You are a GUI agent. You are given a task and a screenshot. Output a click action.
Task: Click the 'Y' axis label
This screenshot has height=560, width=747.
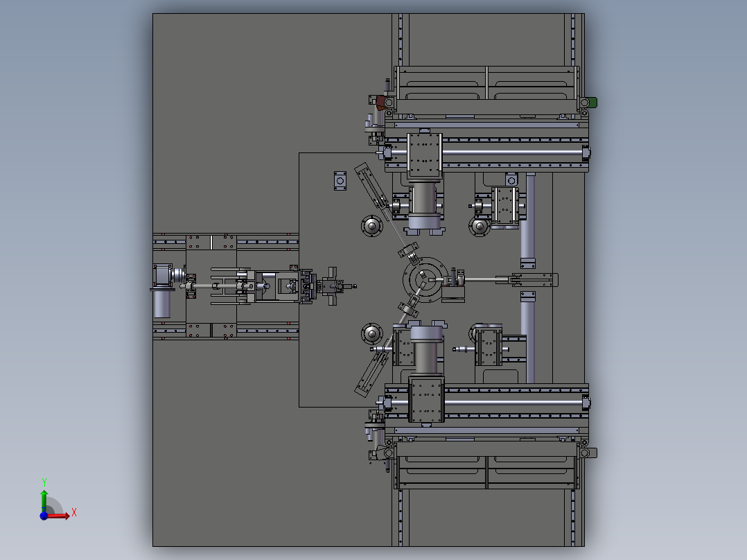44,482
